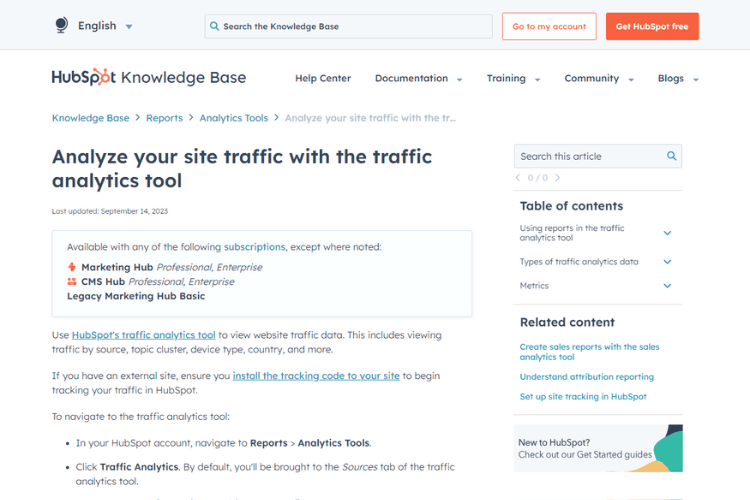Click the New to HubSpot Get Started banner
Image resolution: width=750 pixels, height=500 pixels.
point(598,448)
